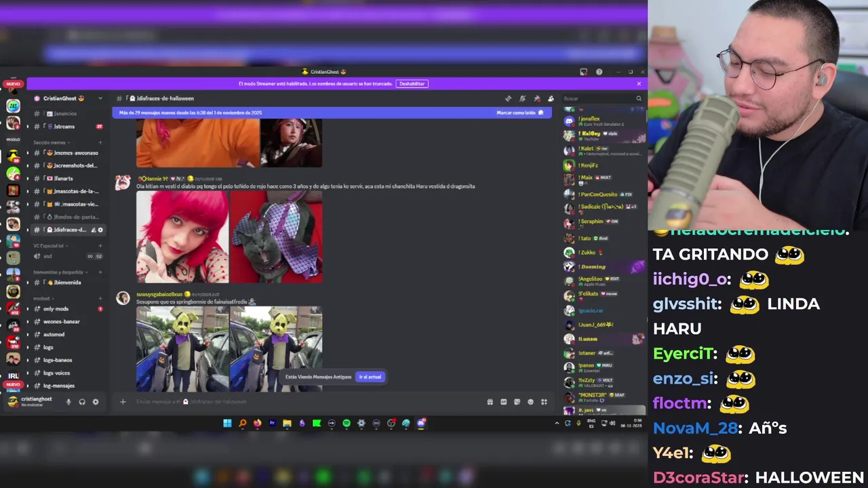
Task: Open edit channel gear on disfraces-d channel
Action: pyautogui.click(x=100, y=230)
